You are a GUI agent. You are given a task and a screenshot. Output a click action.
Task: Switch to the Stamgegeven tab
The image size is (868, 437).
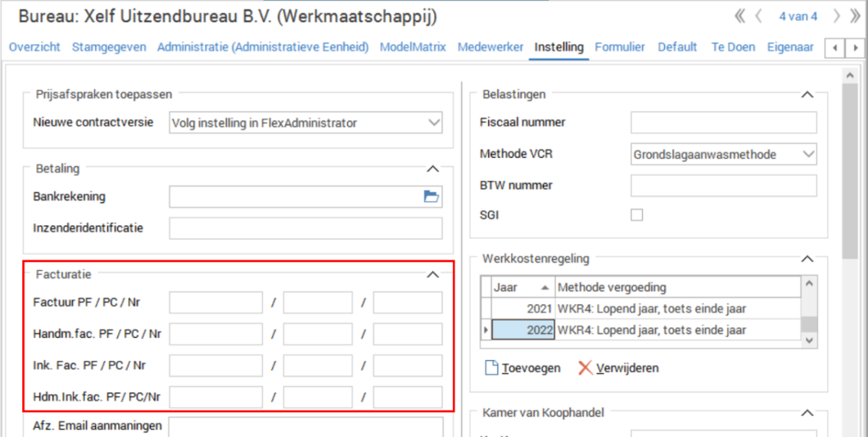tap(109, 47)
